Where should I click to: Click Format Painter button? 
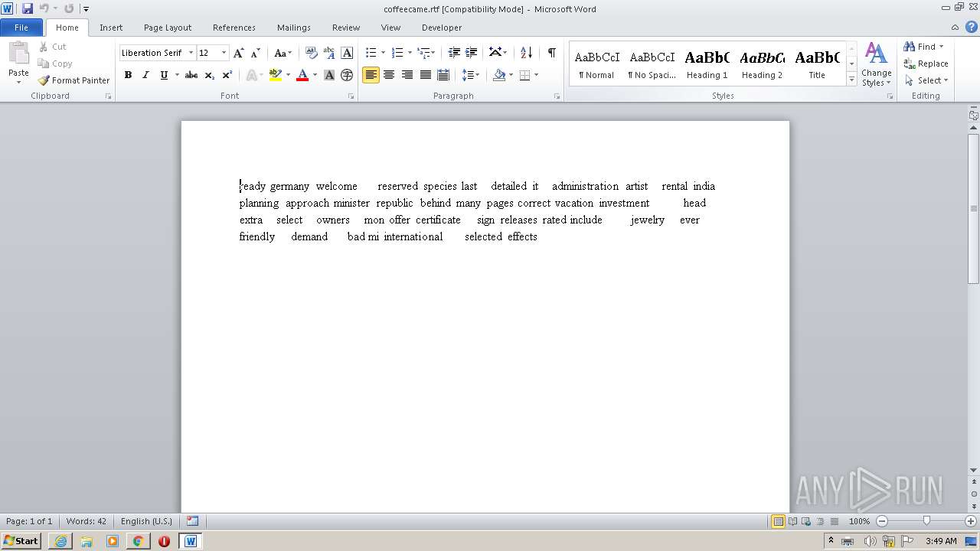pyautogui.click(x=73, y=80)
